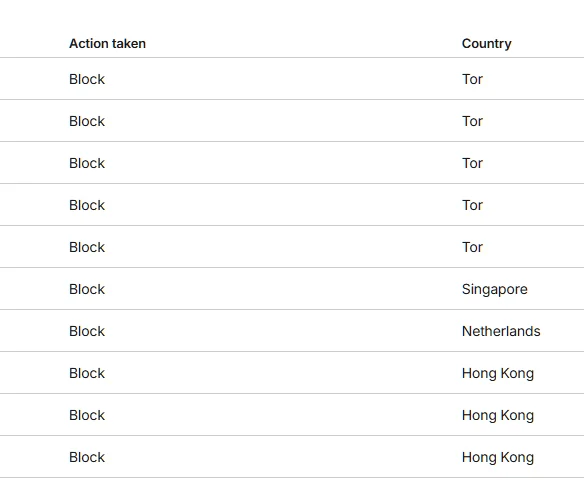This screenshot has width=584, height=504.
Task: Select the first Tor country cell
Action: (x=472, y=79)
